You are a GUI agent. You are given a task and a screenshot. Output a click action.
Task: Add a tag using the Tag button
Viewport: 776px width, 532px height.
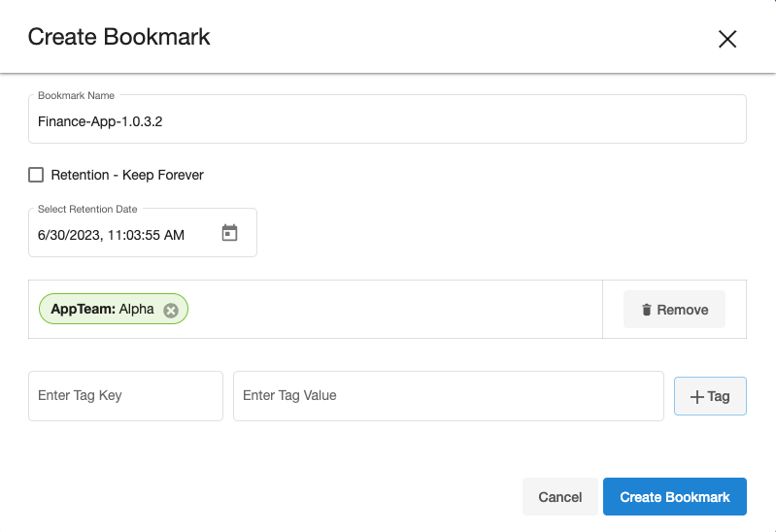(710, 396)
